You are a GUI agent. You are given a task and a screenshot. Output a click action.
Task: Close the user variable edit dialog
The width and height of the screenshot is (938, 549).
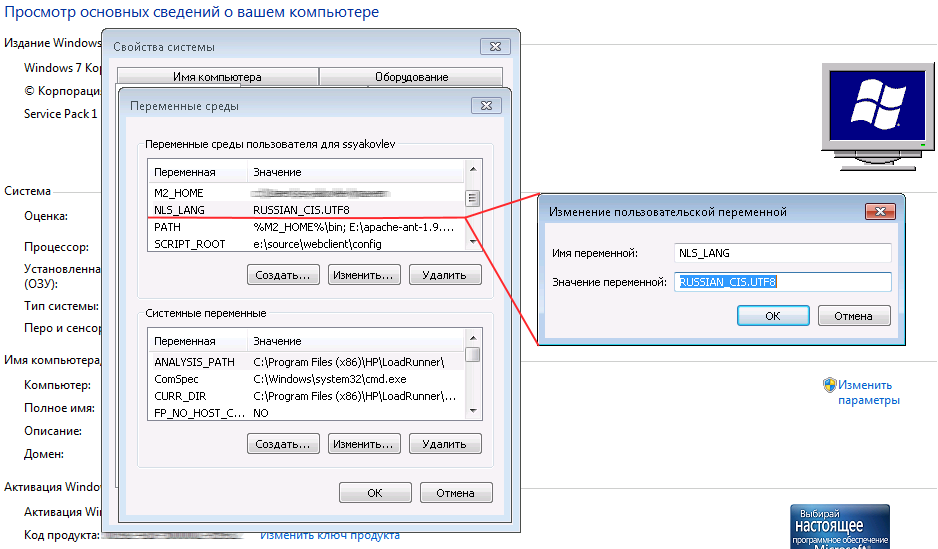[x=880, y=211]
